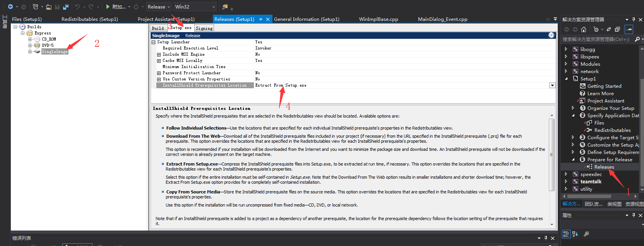
Task: Click the Redo toolbar icon
Action: [x=91, y=7]
